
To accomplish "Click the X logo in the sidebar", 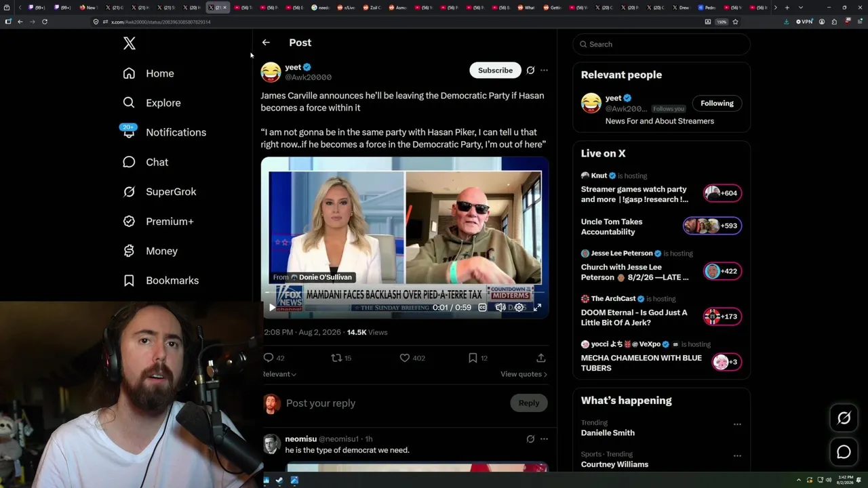I will pos(130,44).
